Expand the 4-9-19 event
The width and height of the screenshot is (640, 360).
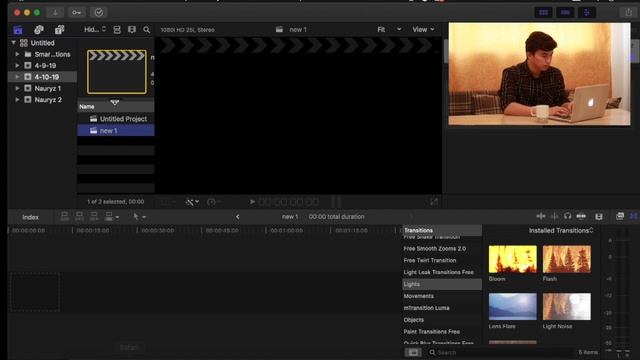(17, 65)
